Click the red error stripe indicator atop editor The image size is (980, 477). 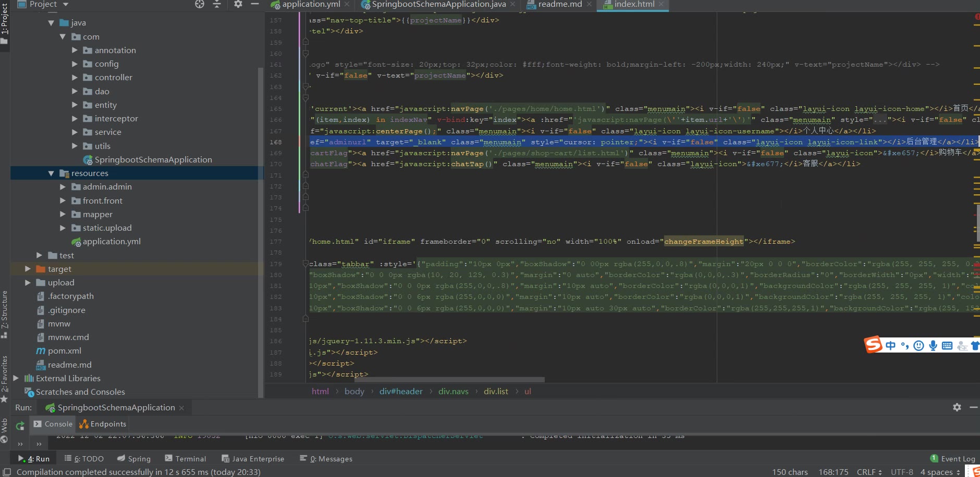coord(977,17)
